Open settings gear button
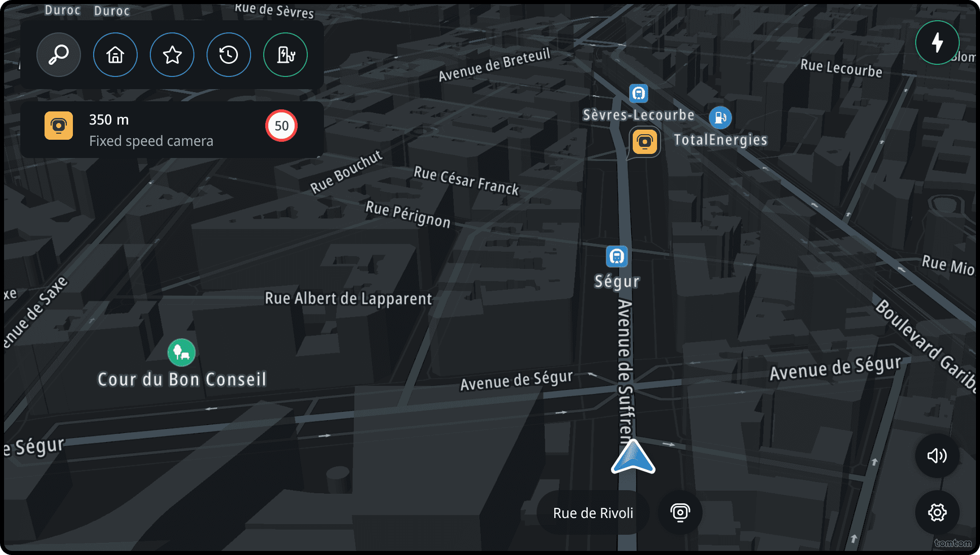Viewport: 980px width, 555px height. pyautogui.click(x=937, y=512)
